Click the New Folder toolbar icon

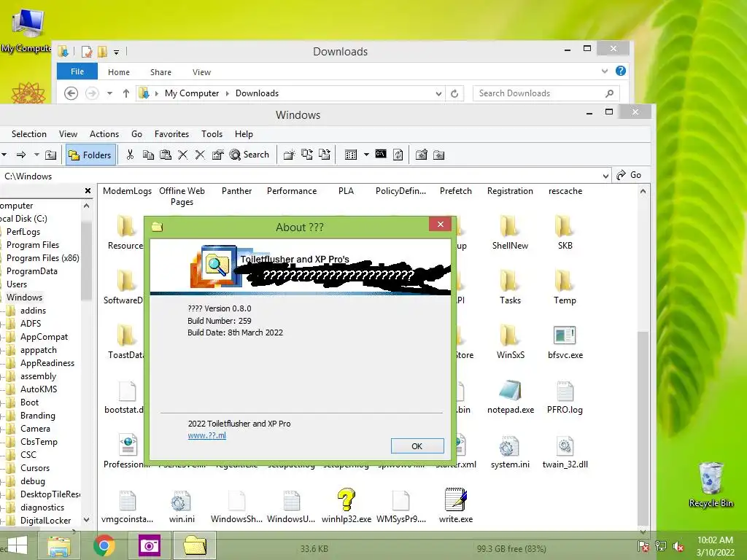[x=289, y=155]
